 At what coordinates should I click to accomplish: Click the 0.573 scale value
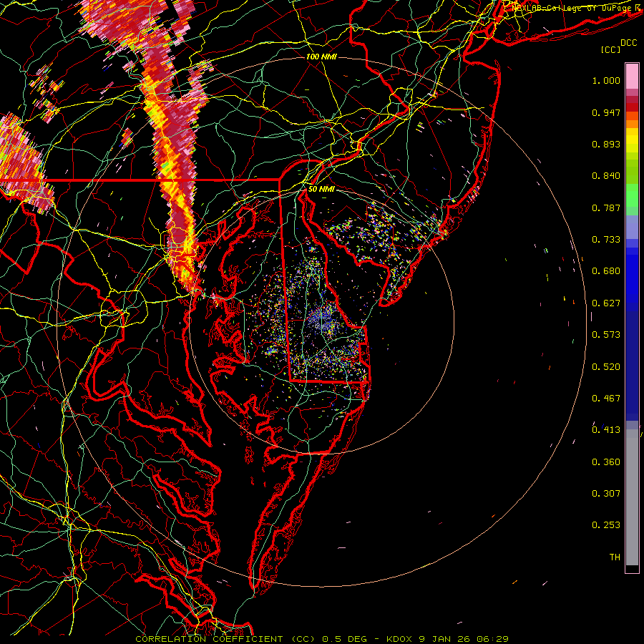606,335
